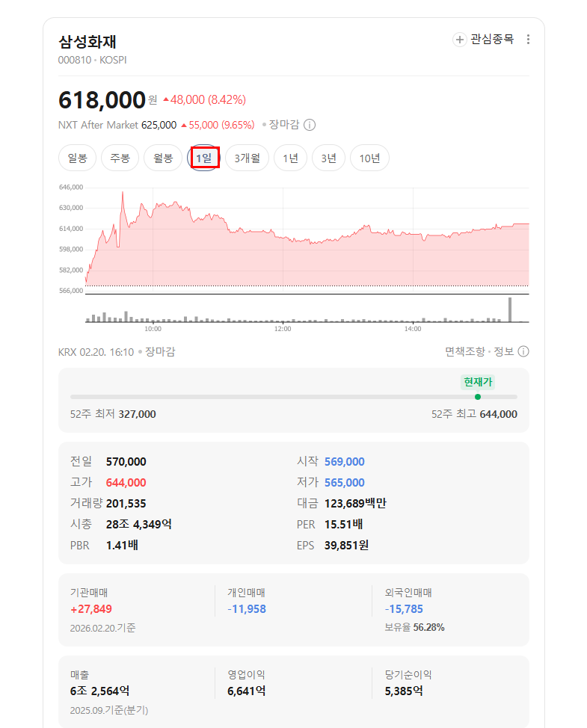Switch chart to 10년 period
Screen dimensions: 587x728
pyautogui.click(x=369, y=158)
